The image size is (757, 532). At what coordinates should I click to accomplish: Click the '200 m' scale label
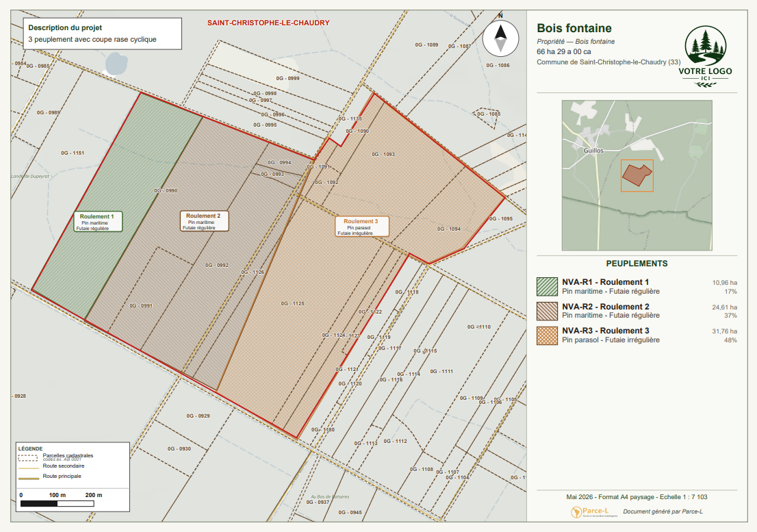(94, 495)
